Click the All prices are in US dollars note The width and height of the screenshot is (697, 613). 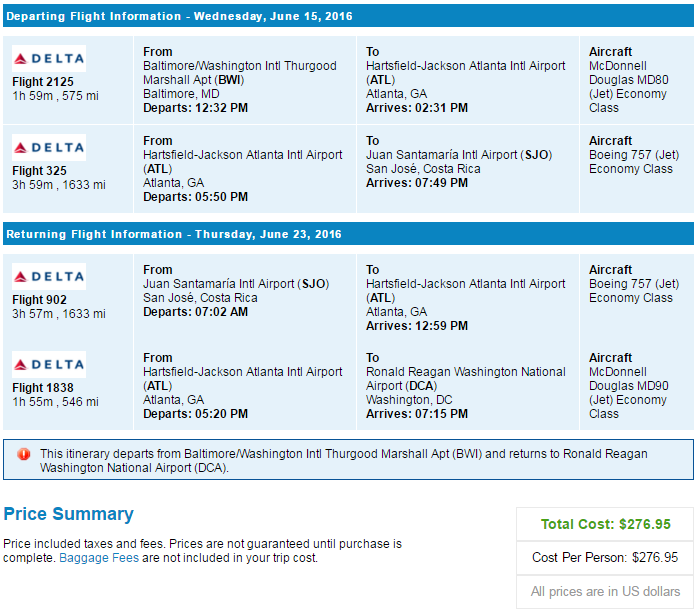[605, 592]
